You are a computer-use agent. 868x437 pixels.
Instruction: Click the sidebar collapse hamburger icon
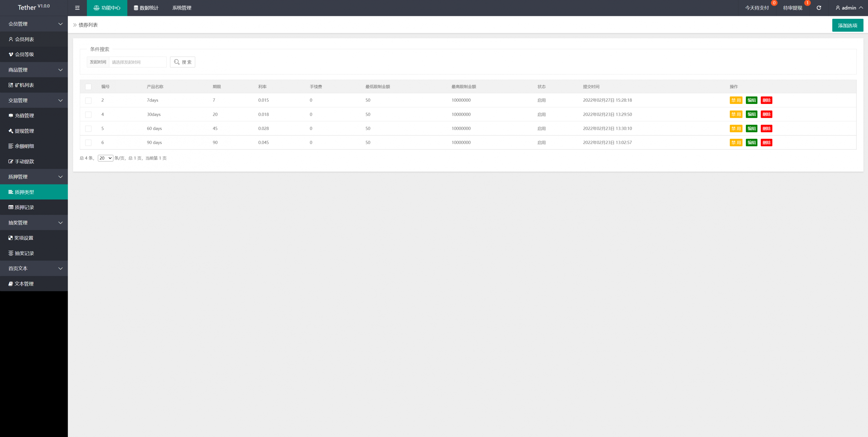pyautogui.click(x=77, y=8)
